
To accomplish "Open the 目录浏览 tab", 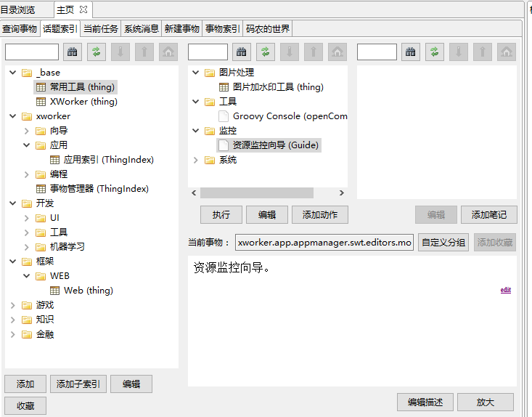I will [18, 10].
